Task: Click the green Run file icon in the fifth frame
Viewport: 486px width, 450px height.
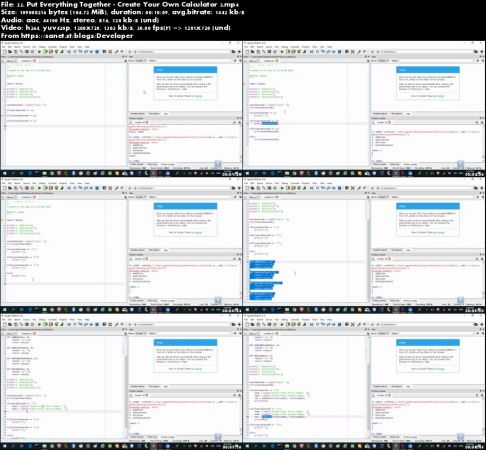Action: point(39,324)
